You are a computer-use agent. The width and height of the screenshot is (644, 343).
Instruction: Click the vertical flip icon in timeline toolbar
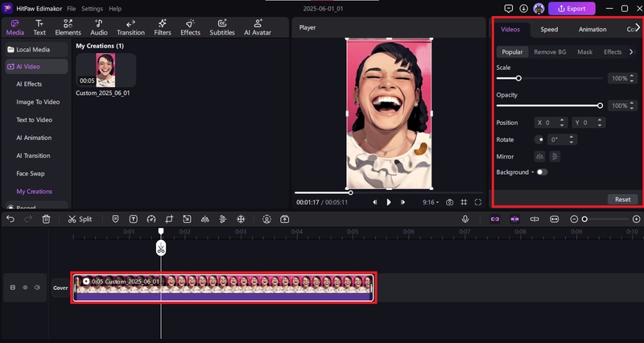223,219
